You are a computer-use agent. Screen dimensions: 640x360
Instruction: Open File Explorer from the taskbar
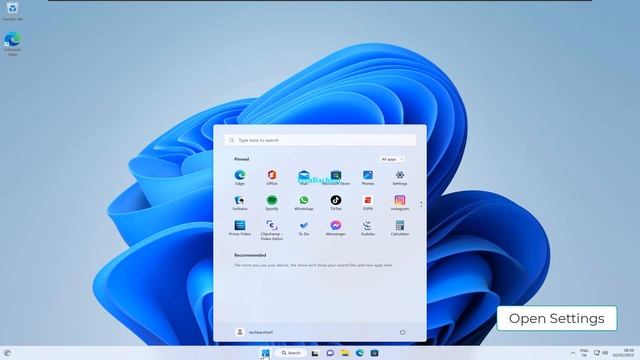tap(345, 353)
